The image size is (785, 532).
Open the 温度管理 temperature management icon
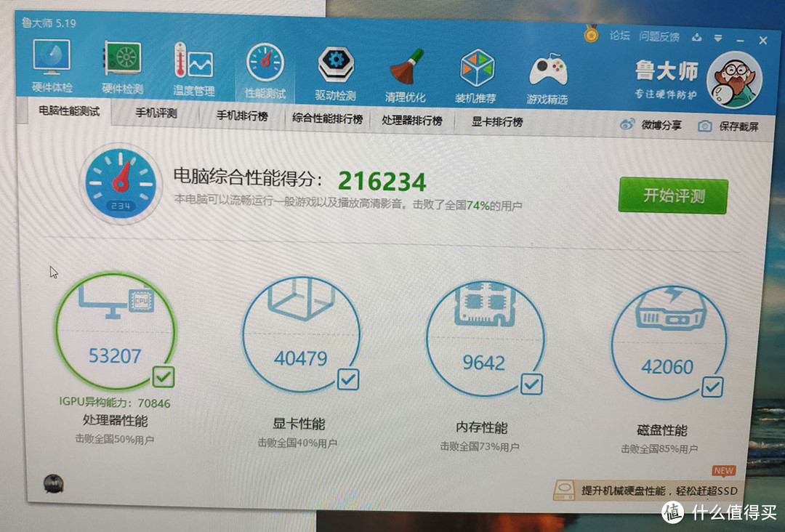[194, 69]
